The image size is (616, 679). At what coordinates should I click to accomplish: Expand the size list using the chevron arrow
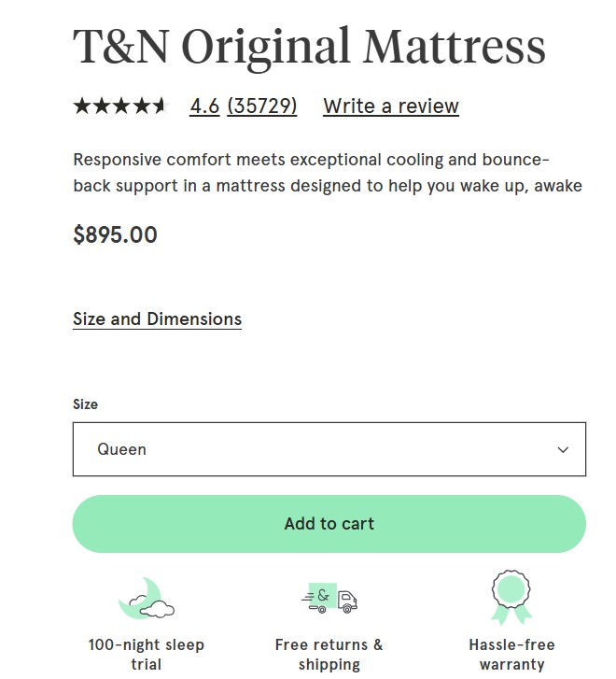pyautogui.click(x=563, y=449)
